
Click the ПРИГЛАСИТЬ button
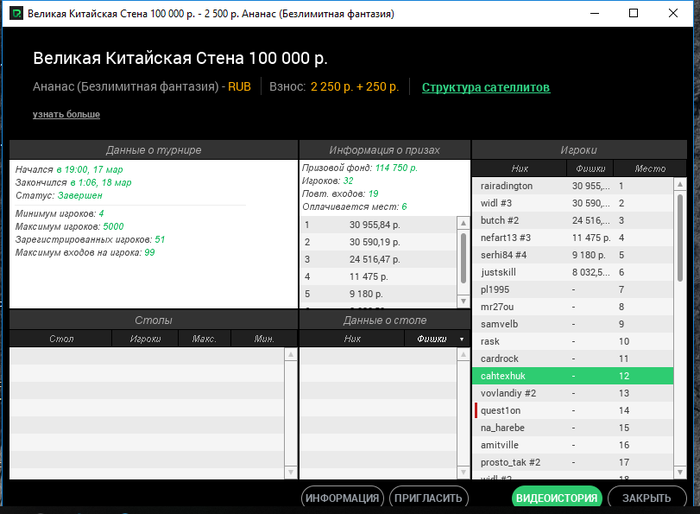429,497
